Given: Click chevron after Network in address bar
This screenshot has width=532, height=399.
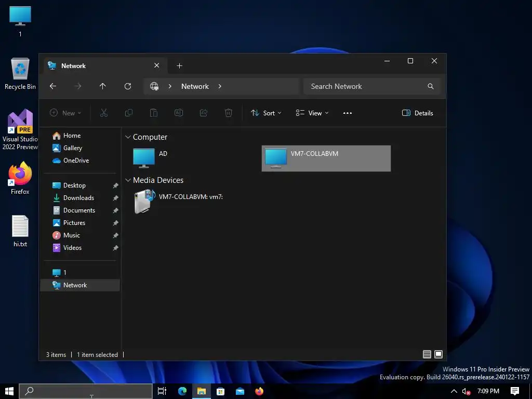Looking at the screenshot, I should coord(220,86).
